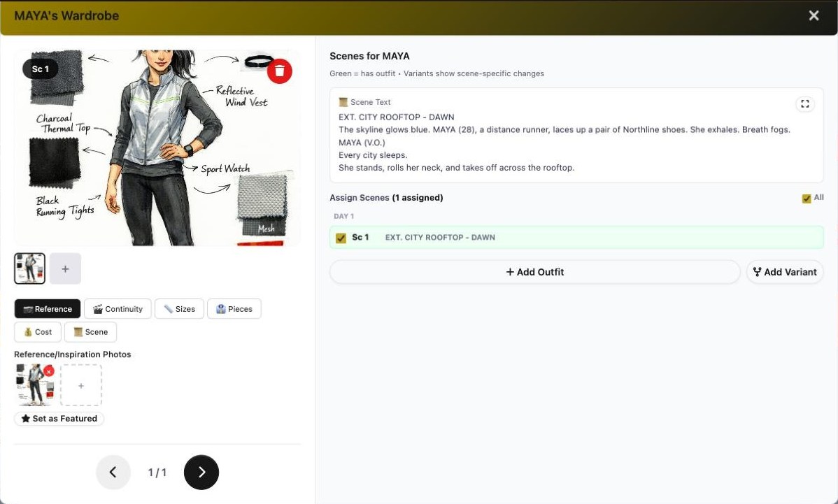Open the Pieces tab
This screenshot has height=504, width=838.
234,308
